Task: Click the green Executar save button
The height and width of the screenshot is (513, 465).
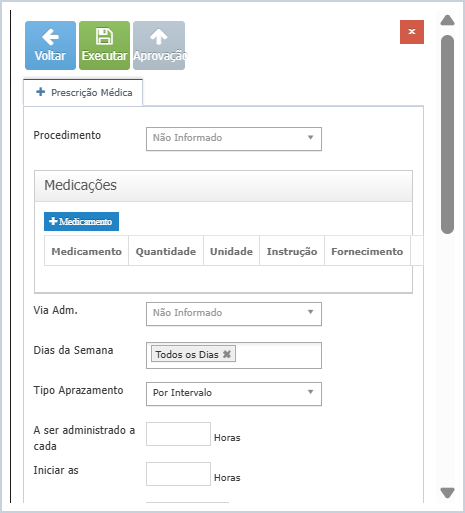Action: tap(104, 45)
